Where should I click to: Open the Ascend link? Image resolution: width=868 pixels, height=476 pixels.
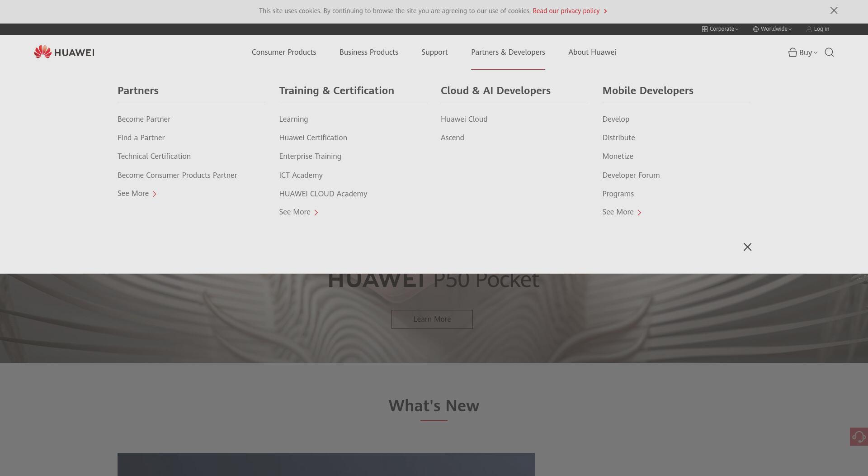(x=452, y=138)
